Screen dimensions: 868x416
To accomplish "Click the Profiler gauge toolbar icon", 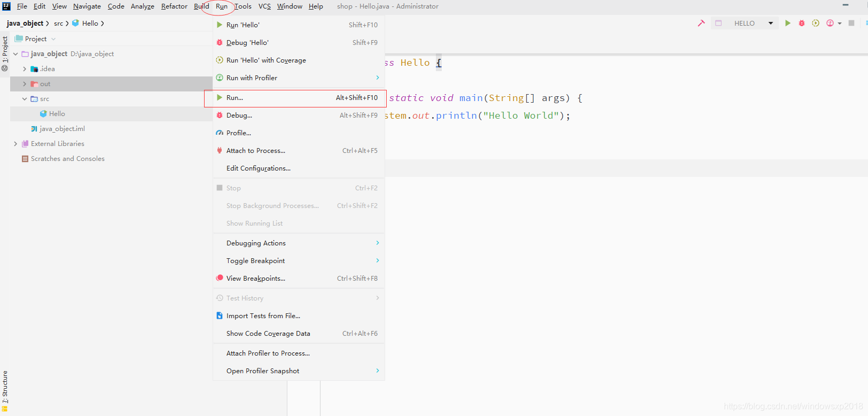I will pos(830,23).
